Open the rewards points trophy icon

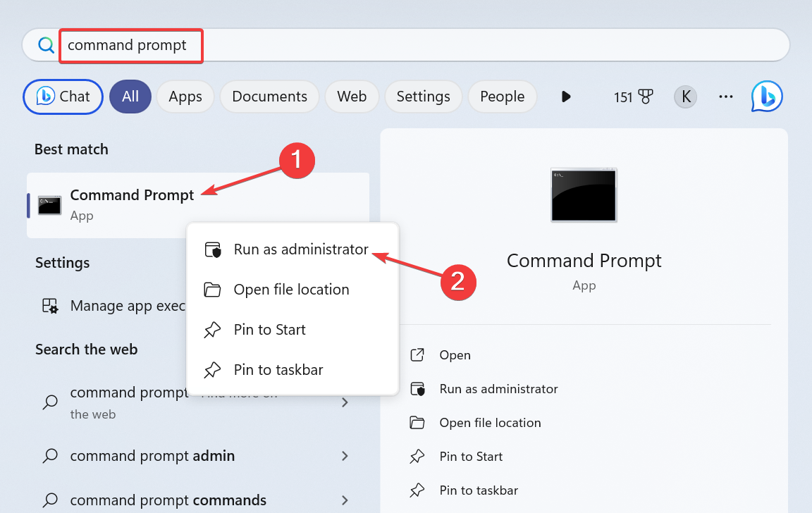(x=645, y=97)
